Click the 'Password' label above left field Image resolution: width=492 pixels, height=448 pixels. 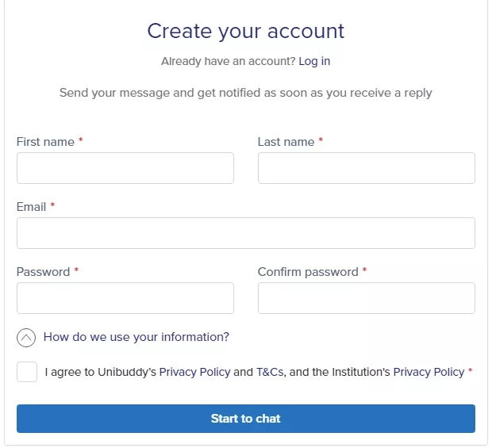coord(43,272)
